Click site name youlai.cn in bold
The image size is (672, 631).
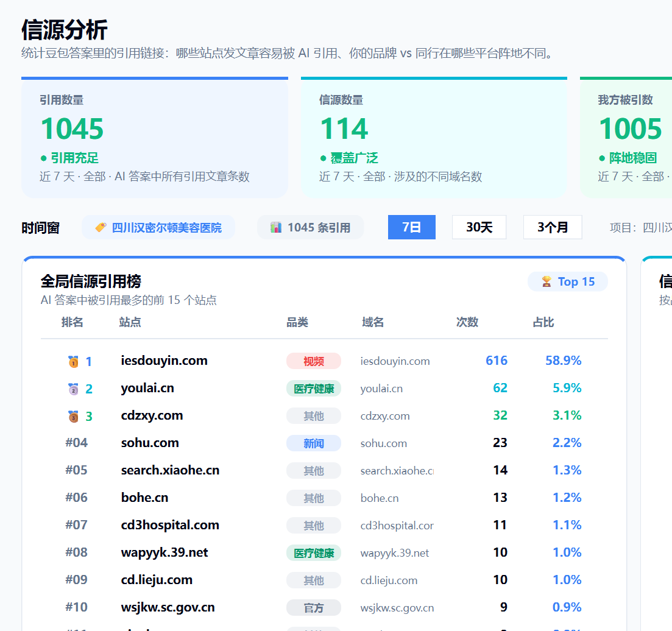tap(147, 388)
